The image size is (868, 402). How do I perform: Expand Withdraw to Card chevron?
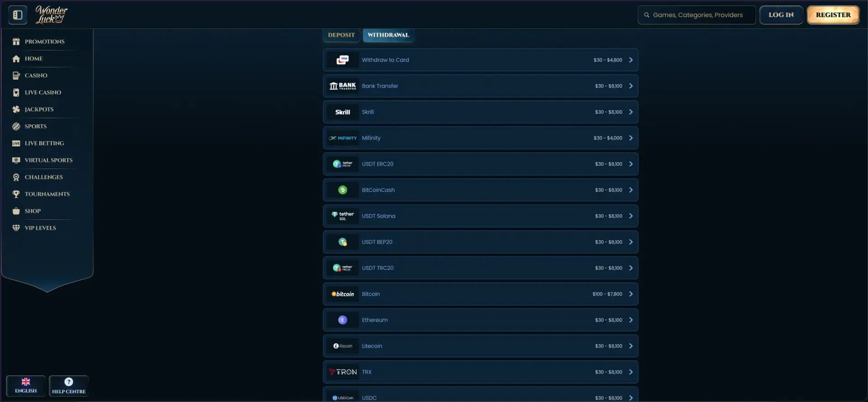tap(631, 60)
